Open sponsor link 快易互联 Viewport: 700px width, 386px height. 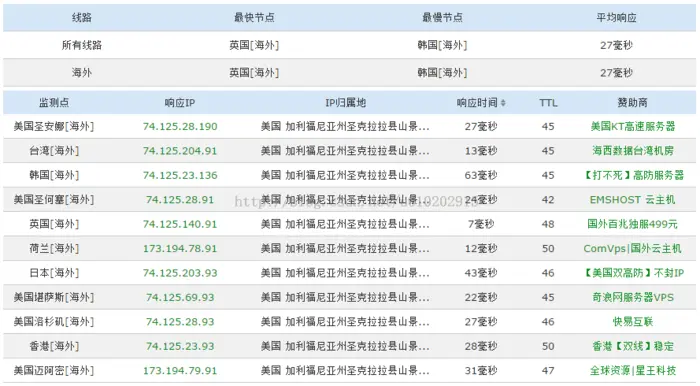pos(633,322)
